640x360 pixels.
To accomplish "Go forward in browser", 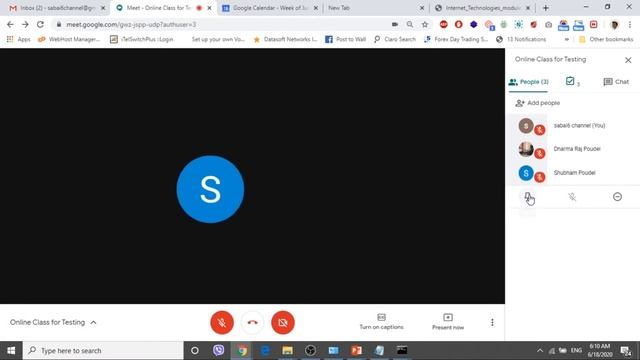I will click(x=25, y=24).
